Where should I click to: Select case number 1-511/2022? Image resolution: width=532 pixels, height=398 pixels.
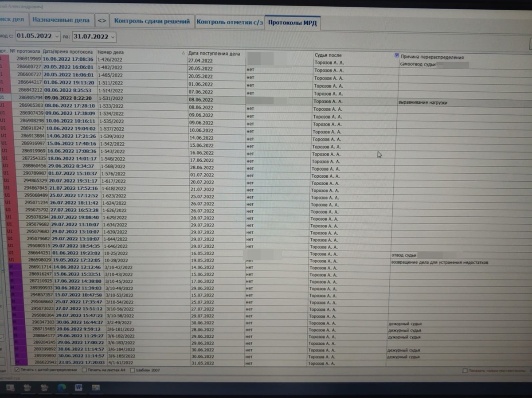111,82
